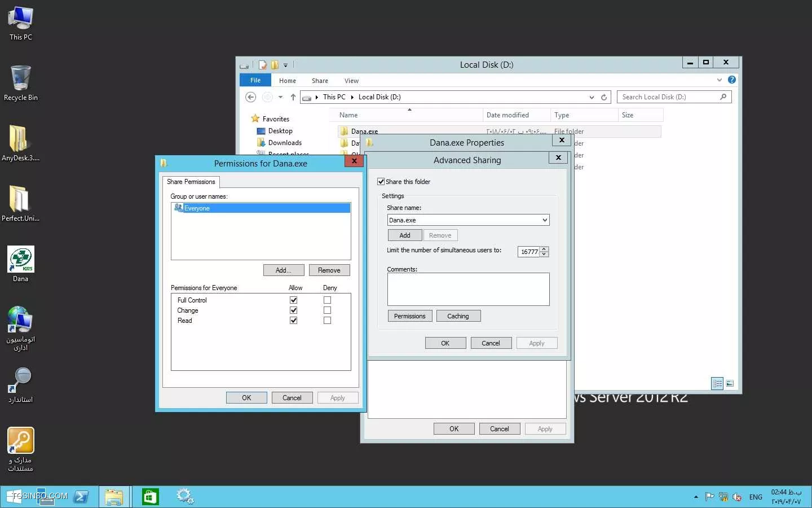Expand the address bar history dropdown
Viewport: 812px width, 508px height.
pos(592,97)
